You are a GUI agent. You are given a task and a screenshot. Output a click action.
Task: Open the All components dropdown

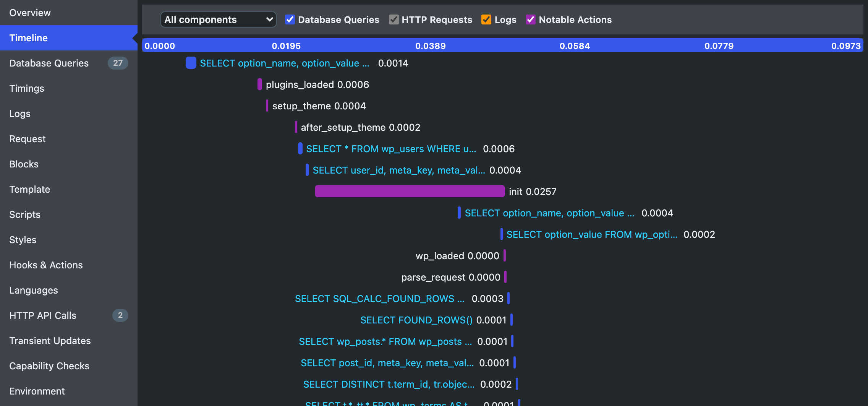[x=218, y=19]
